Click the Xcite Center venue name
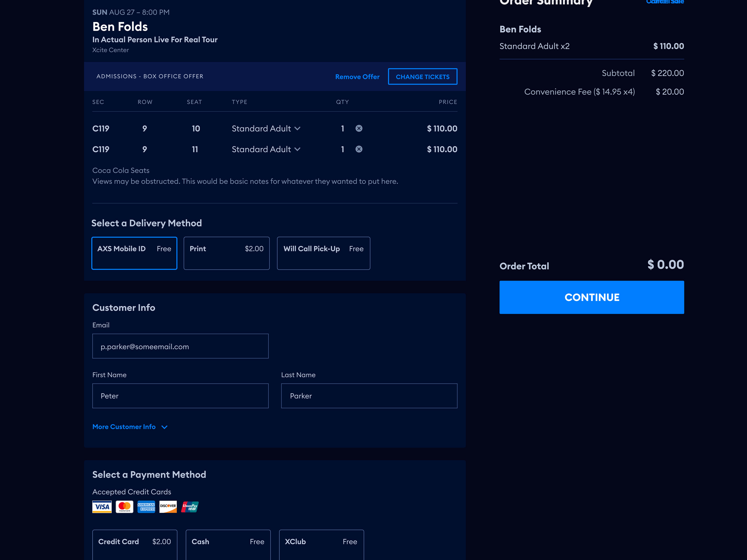This screenshot has width=747, height=560. click(110, 50)
